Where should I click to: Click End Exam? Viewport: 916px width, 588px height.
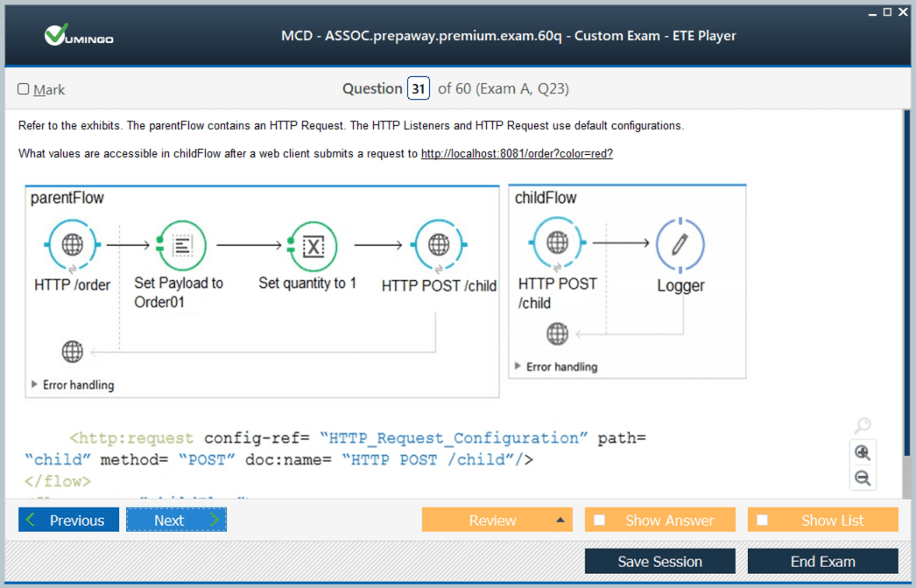click(x=822, y=561)
